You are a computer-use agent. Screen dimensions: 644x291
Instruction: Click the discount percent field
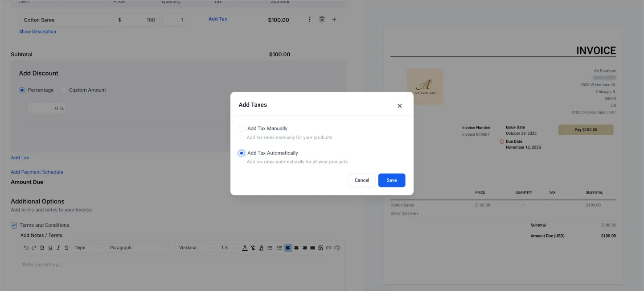[x=47, y=108]
